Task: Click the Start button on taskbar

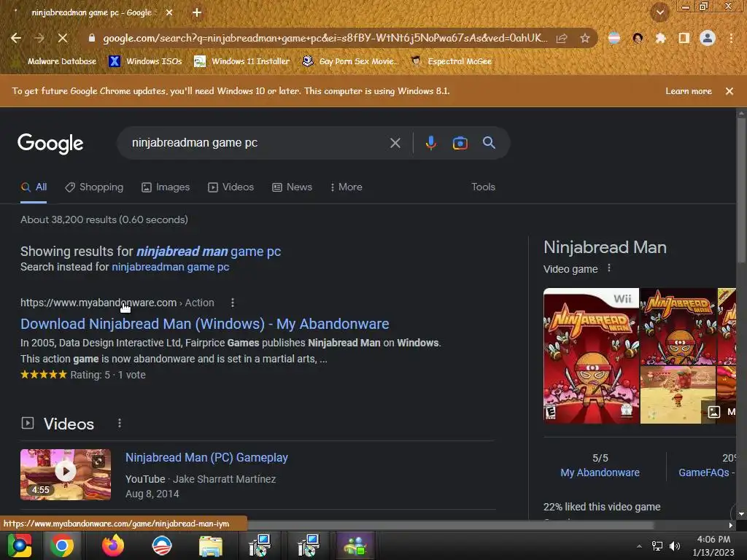Action: [x=20, y=545]
